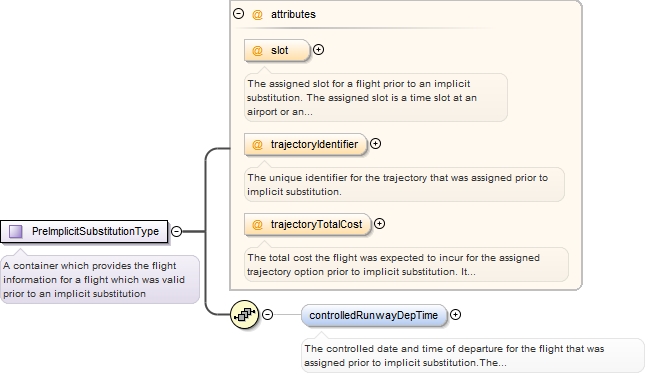652x376 pixels.
Task: Click the purple PreImplicitSubstitutionType type icon
Action: point(16,231)
